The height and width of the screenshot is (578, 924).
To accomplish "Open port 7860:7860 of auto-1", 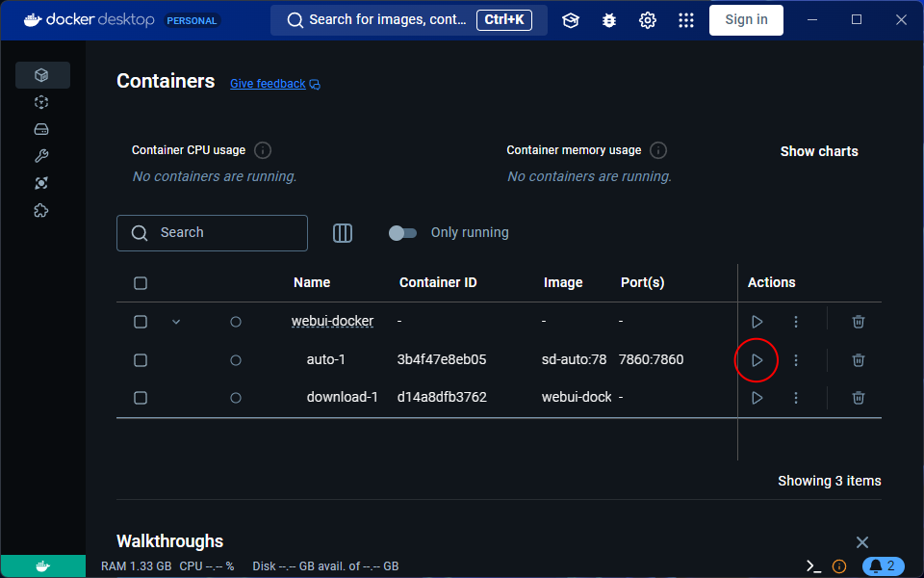I will coord(652,359).
